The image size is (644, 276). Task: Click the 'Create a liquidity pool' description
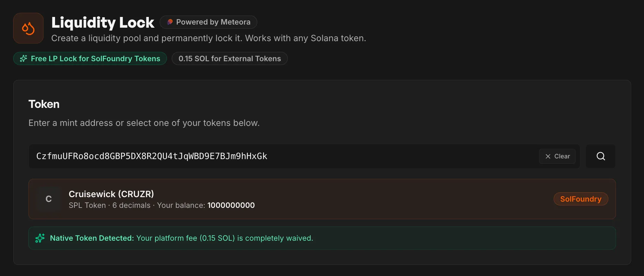click(x=208, y=38)
